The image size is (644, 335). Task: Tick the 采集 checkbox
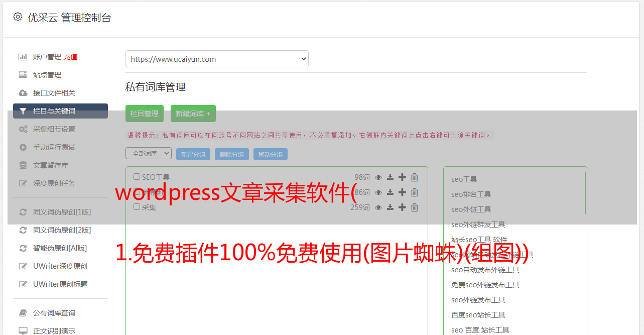click(137, 206)
